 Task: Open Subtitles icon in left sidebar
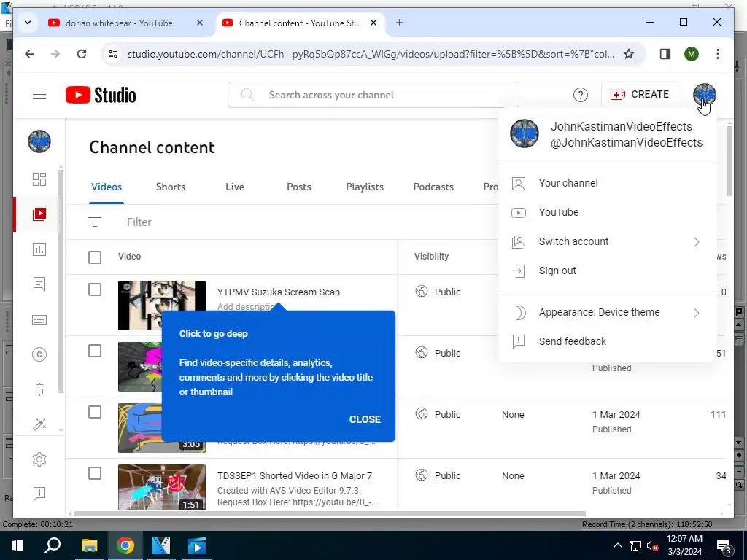(x=39, y=319)
